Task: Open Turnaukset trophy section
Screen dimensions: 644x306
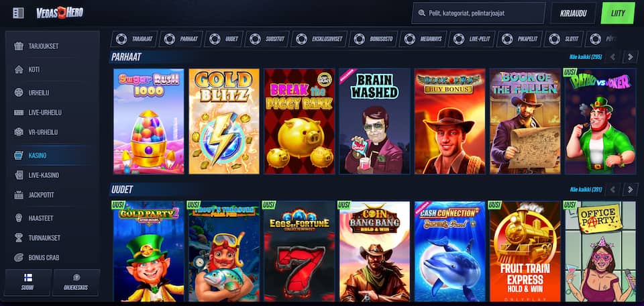Action: click(44, 238)
